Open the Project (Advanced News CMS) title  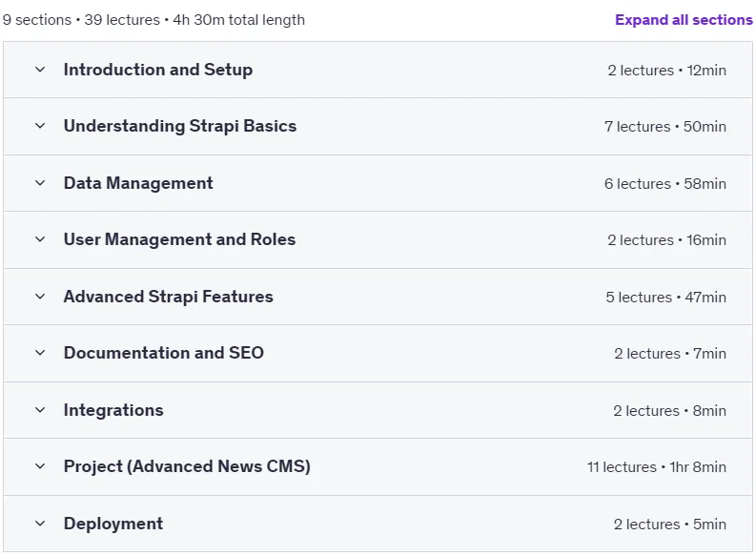click(x=187, y=466)
